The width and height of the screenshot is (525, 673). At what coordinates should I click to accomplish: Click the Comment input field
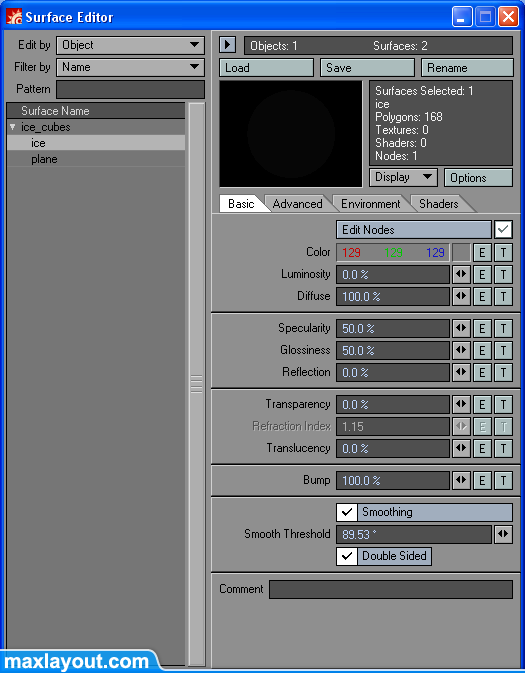[391, 589]
